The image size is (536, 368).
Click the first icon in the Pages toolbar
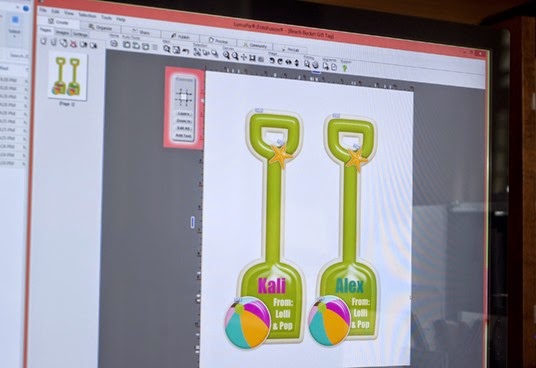click(43, 41)
